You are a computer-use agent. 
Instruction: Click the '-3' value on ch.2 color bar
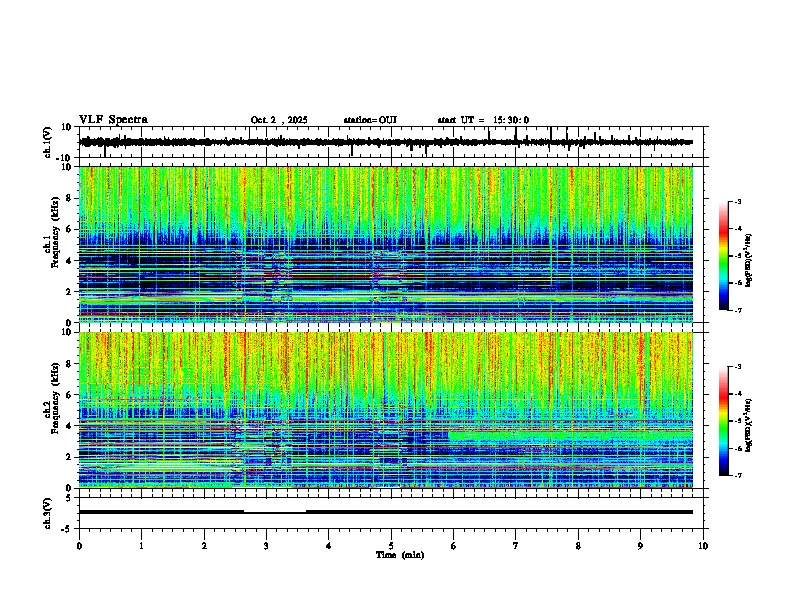tap(737, 367)
